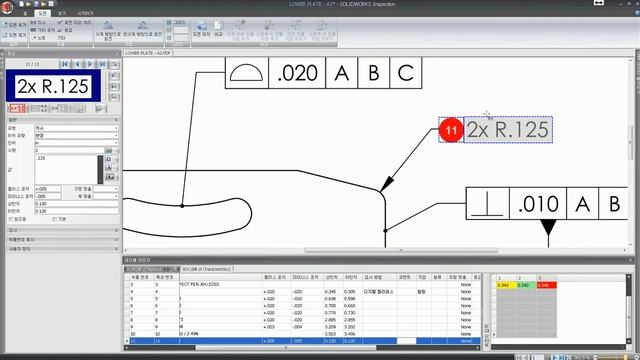This screenshot has height=360, width=640.
Task: Click the remove drawing button in ribbon
Action: pos(15,36)
